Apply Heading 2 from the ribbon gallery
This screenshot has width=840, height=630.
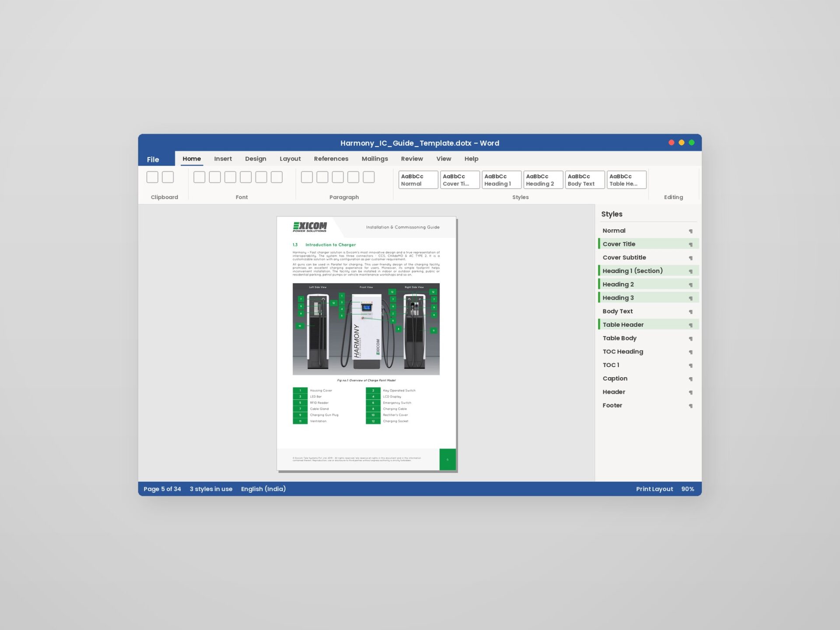tap(543, 180)
